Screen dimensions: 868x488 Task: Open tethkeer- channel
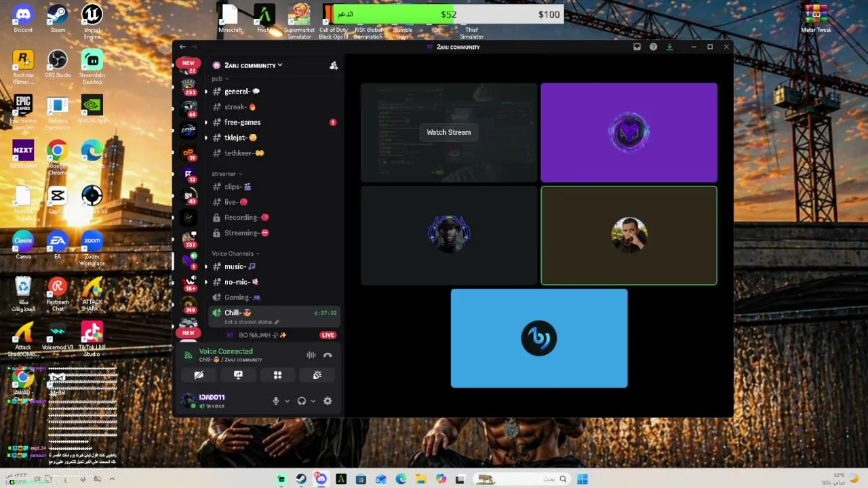click(273, 153)
